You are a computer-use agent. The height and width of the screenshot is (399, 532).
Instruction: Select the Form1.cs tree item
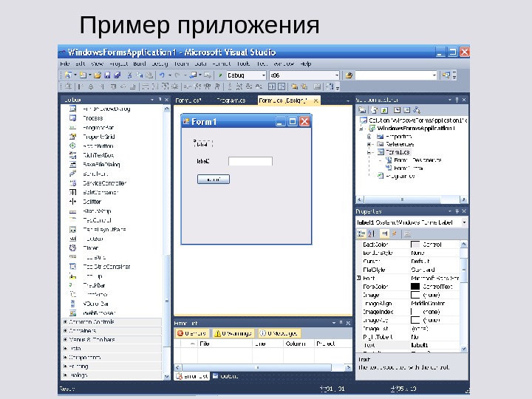(x=398, y=152)
